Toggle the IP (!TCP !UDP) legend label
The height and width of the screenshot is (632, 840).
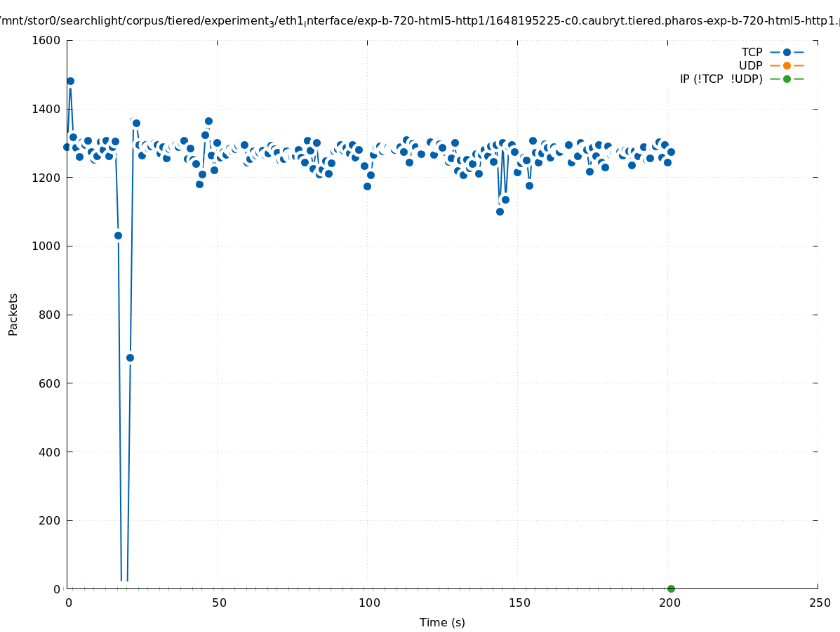[721, 79]
